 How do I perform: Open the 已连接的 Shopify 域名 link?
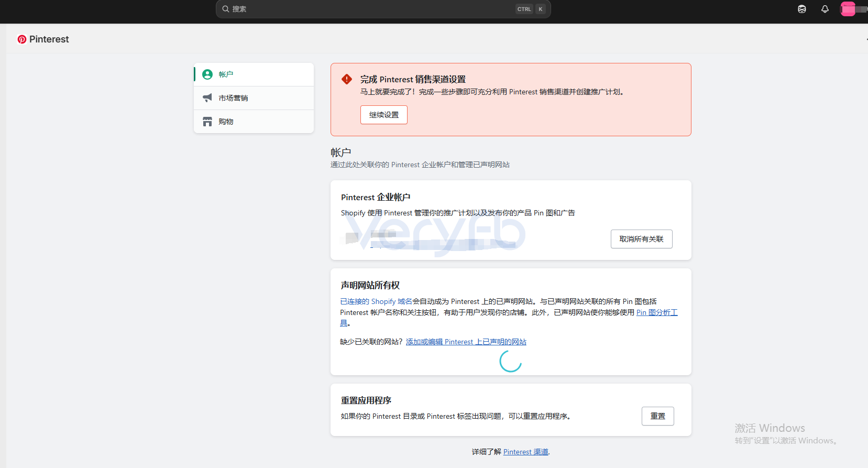(x=376, y=301)
